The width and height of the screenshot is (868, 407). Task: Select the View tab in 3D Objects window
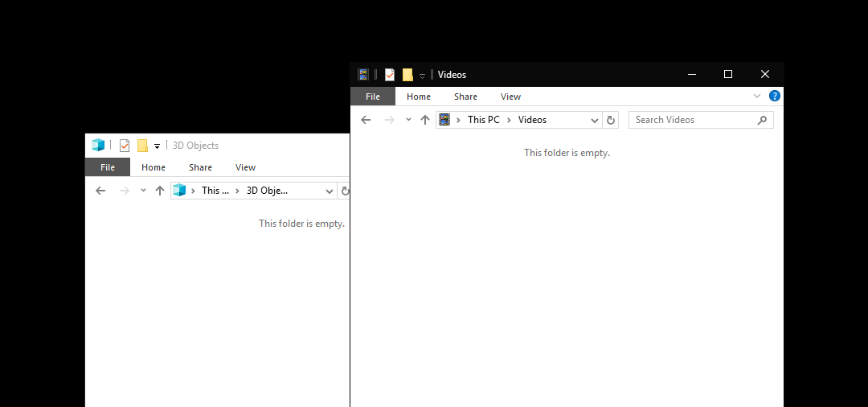pos(245,167)
